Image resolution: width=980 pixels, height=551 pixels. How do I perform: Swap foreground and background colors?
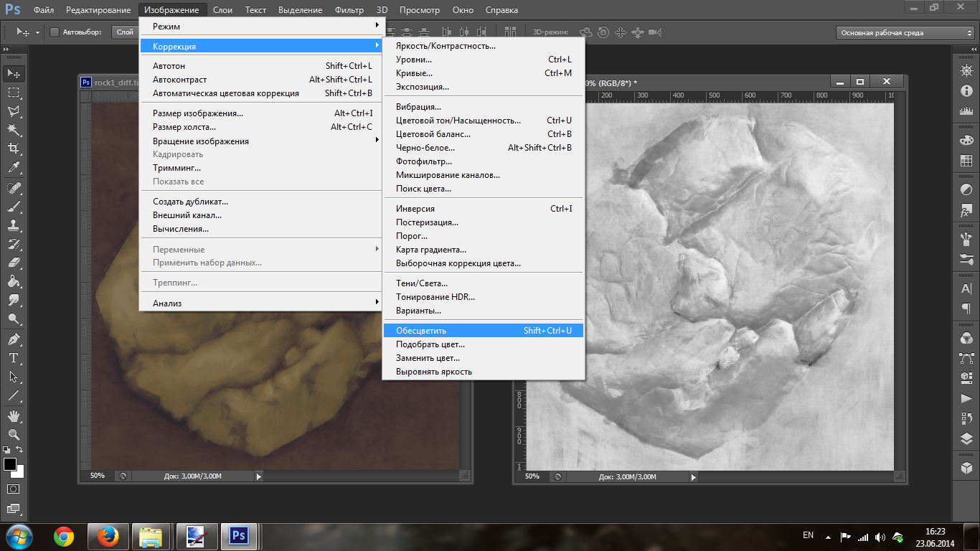pos(19,449)
